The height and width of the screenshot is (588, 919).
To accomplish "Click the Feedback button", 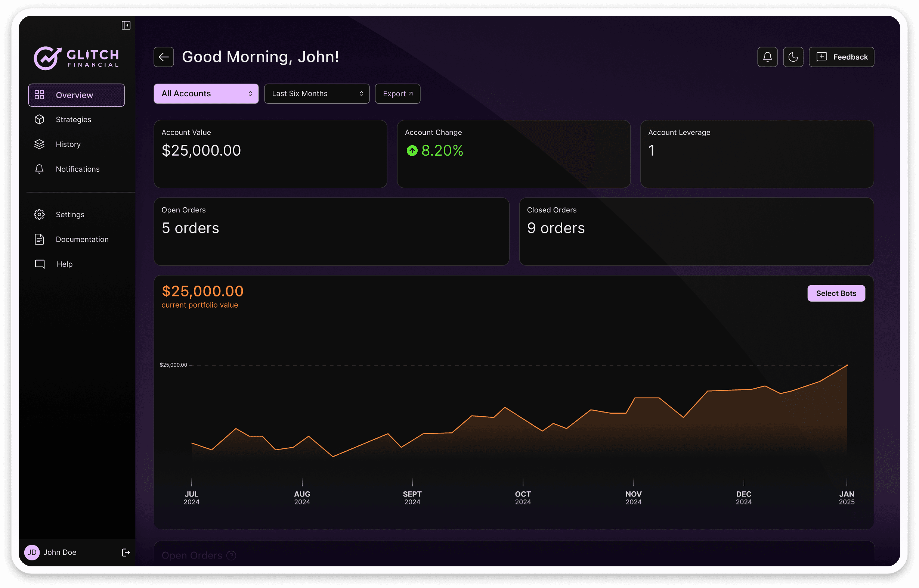I will (x=841, y=57).
